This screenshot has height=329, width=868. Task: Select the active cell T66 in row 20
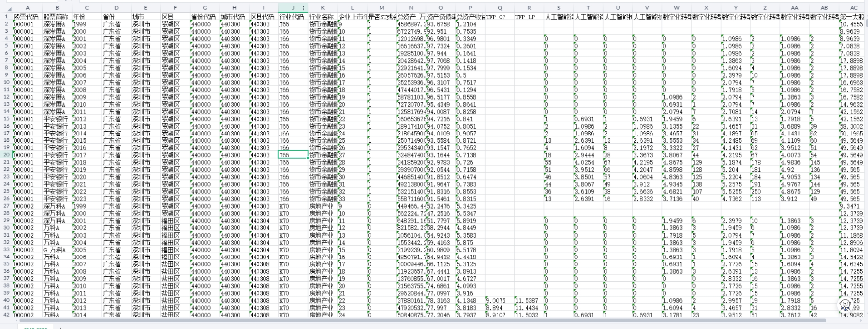[x=293, y=155]
